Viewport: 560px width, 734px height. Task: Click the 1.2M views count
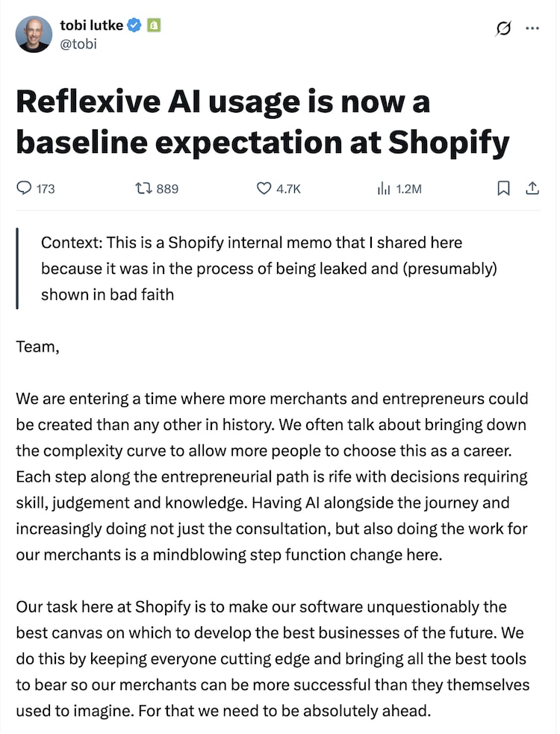point(408,189)
